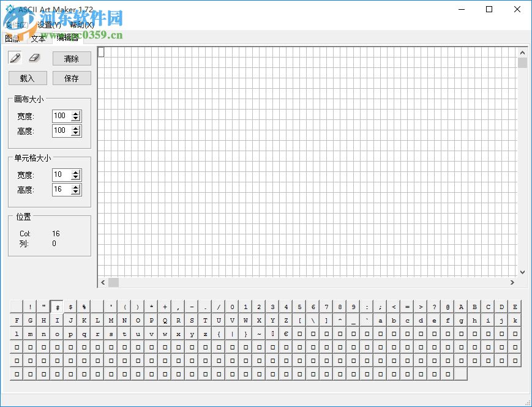532x407 pixels.
Task: Select the Pencil drawing tool
Action: (15, 57)
